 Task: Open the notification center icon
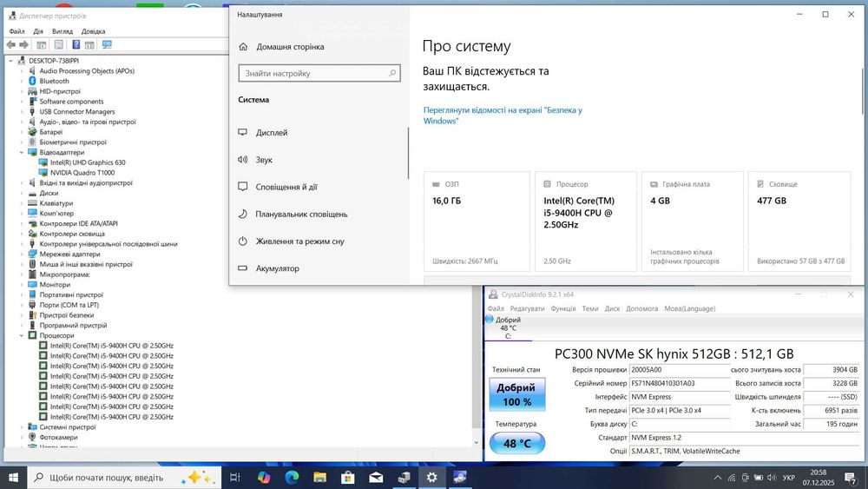[x=852, y=478]
